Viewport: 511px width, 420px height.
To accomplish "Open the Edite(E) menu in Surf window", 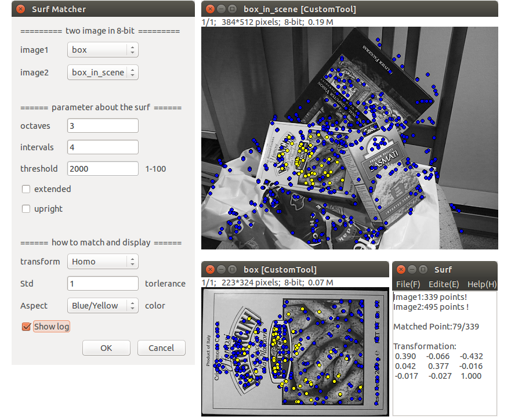I will [444, 284].
